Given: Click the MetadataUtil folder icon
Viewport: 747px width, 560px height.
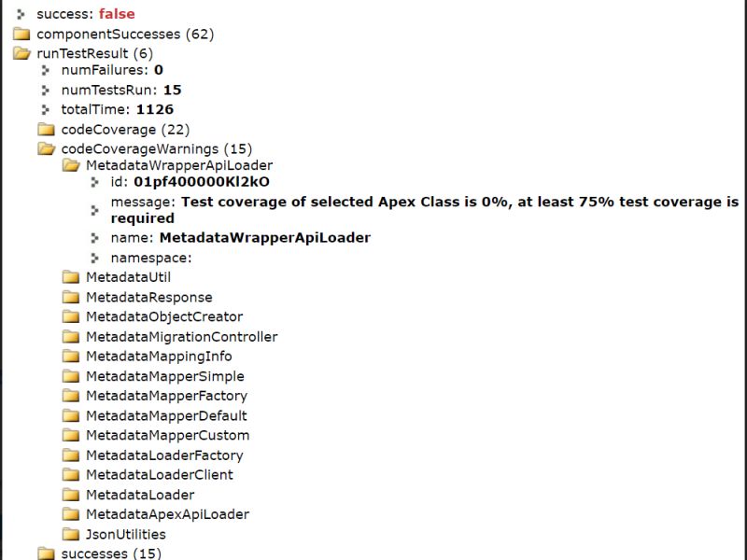Looking at the screenshot, I should coord(69,277).
